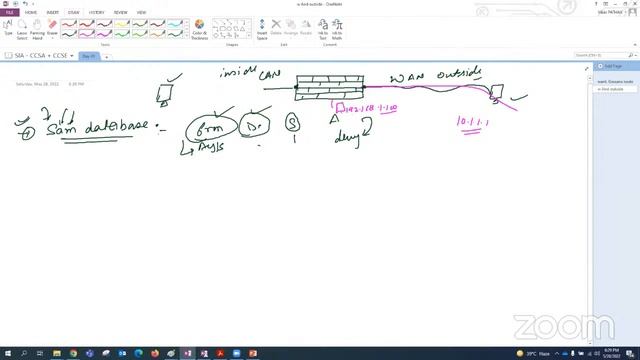This screenshot has height=360, width=640.
Task: Click the taskbar clock and date
Action: click(611, 353)
